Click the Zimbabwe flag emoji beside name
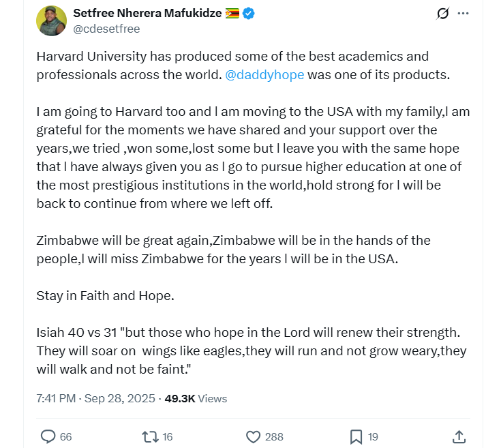486x448 pixels. click(232, 12)
